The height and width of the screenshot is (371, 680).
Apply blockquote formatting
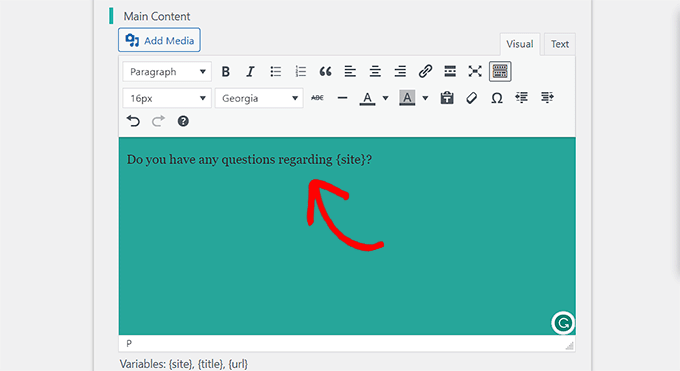(325, 72)
